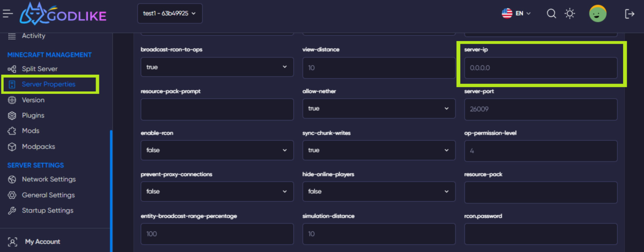Click the GODLIKE logo
Viewport: 644px width, 252px height.
click(x=63, y=14)
